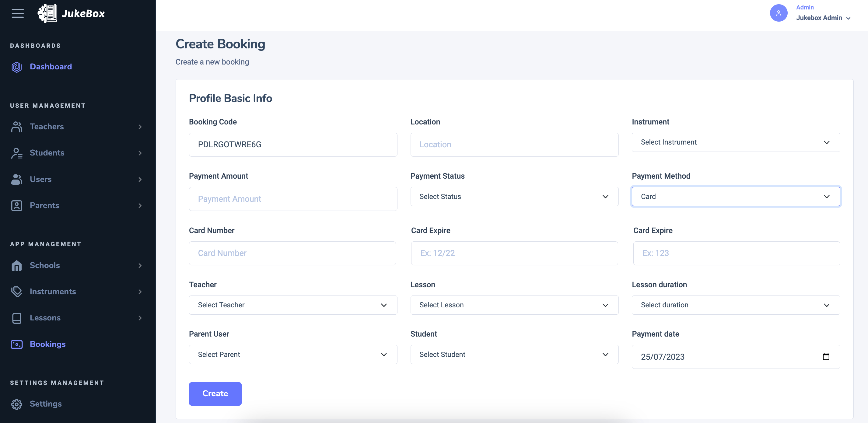Select the Select Lesson dropdown

(514, 305)
